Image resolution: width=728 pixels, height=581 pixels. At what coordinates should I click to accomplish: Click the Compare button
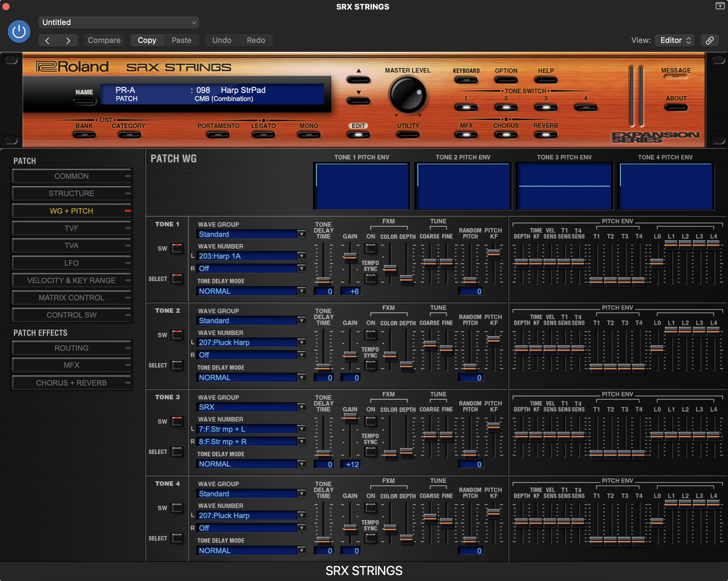point(104,41)
